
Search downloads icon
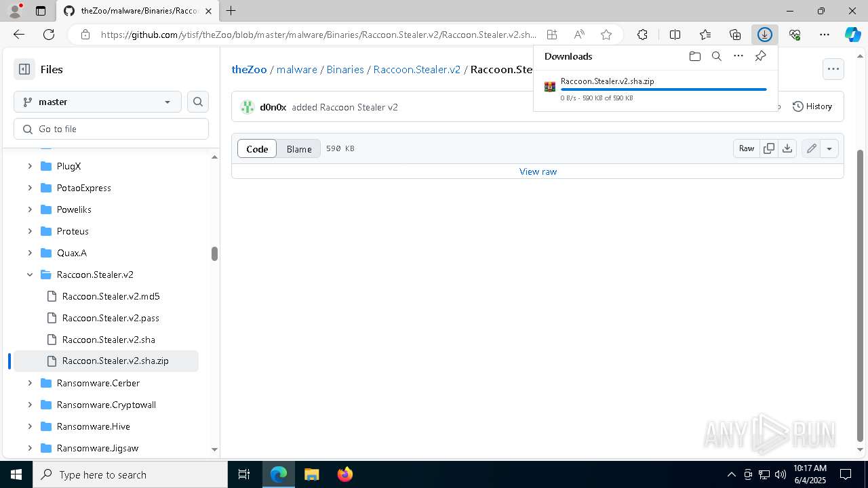tap(716, 56)
